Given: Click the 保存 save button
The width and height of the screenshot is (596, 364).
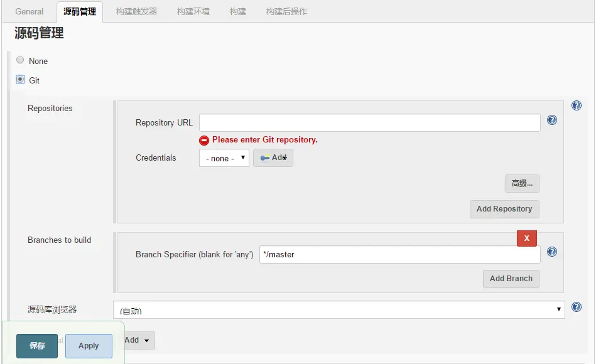Looking at the screenshot, I should [37, 346].
